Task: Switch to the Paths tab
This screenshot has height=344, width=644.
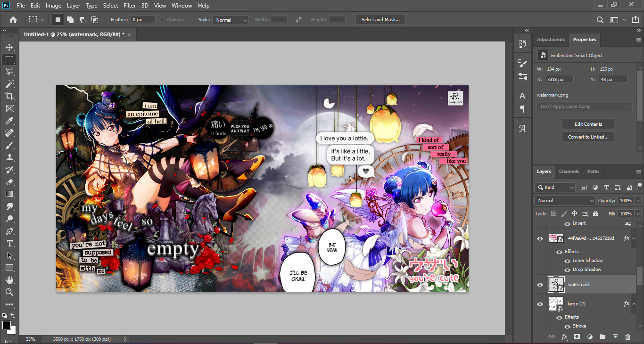Action: click(x=593, y=172)
